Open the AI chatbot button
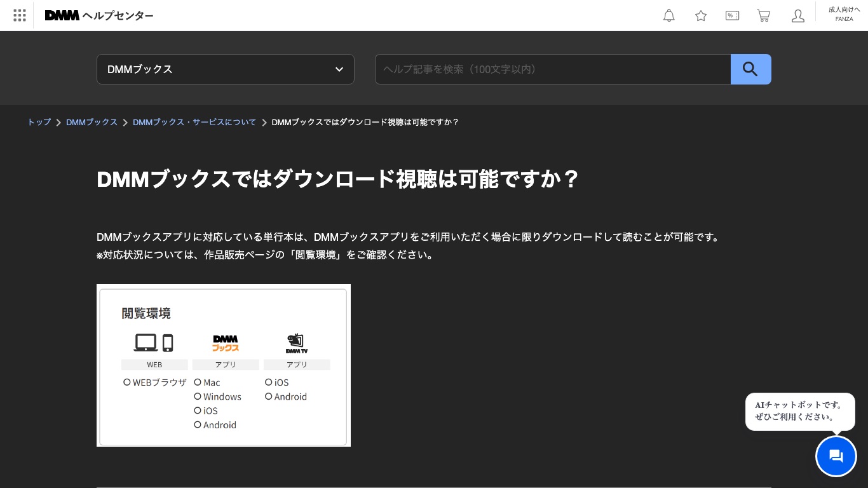Viewport: 868px width, 488px height. click(x=836, y=456)
